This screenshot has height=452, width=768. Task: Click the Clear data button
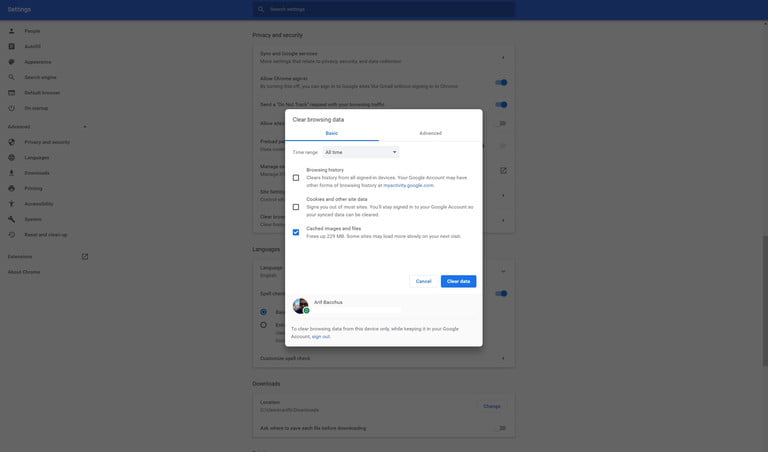[458, 281]
